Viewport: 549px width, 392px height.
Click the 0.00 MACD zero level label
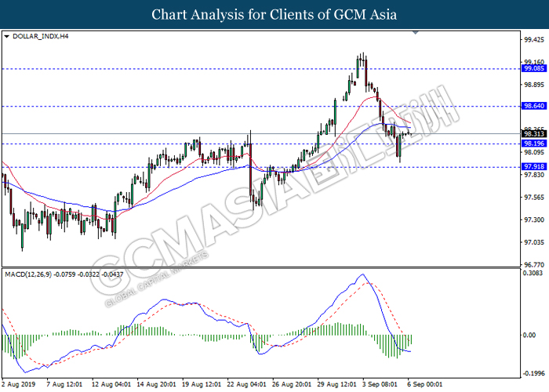click(529, 336)
